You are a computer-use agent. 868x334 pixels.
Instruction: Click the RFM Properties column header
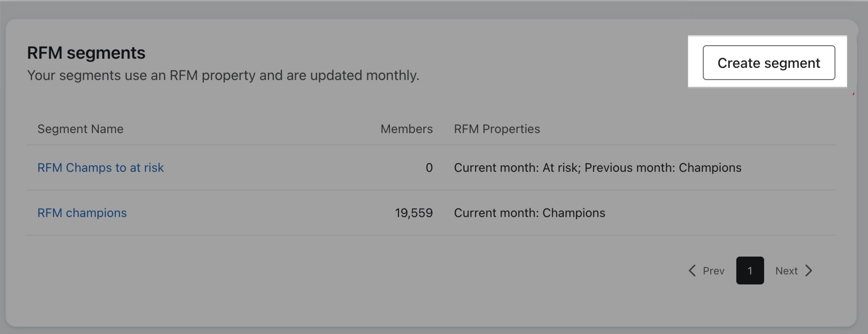497,129
